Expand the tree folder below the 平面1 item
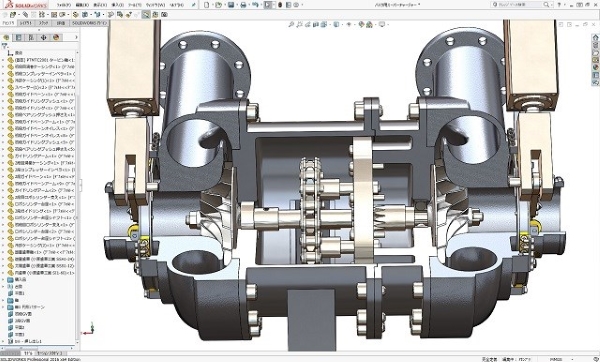This screenshot has height=362, width=600. point(3,300)
